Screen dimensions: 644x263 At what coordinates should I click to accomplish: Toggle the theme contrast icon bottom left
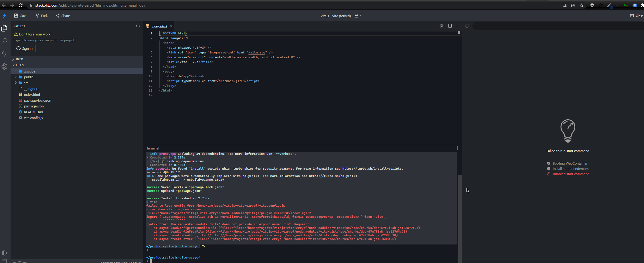[x=4, y=253]
